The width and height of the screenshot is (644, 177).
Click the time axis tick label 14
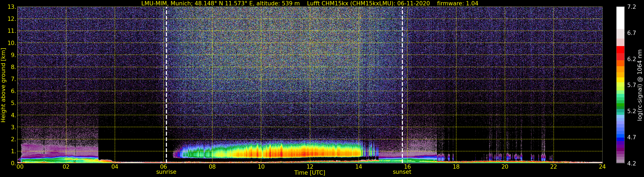pyautogui.click(x=358, y=167)
